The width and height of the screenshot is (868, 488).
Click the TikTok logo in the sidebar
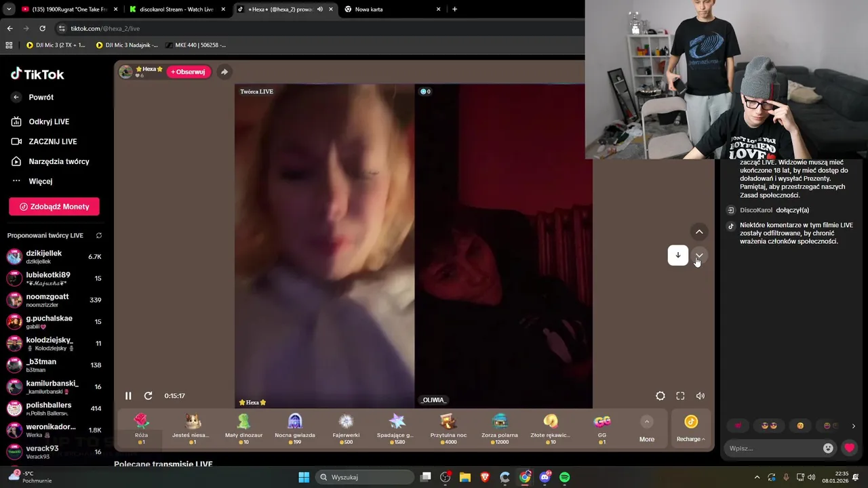pyautogui.click(x=37, y=74)
